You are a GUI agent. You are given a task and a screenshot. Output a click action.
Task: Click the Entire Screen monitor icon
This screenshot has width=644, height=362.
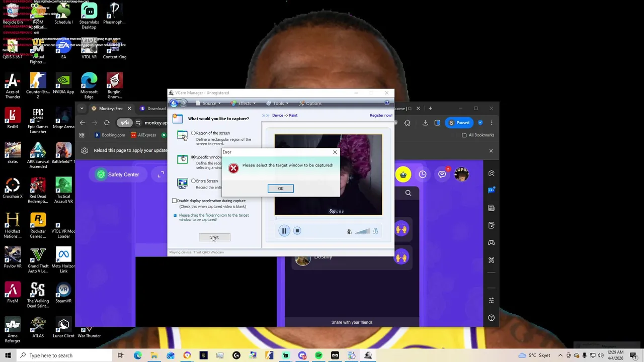click(x=182, y=184)
